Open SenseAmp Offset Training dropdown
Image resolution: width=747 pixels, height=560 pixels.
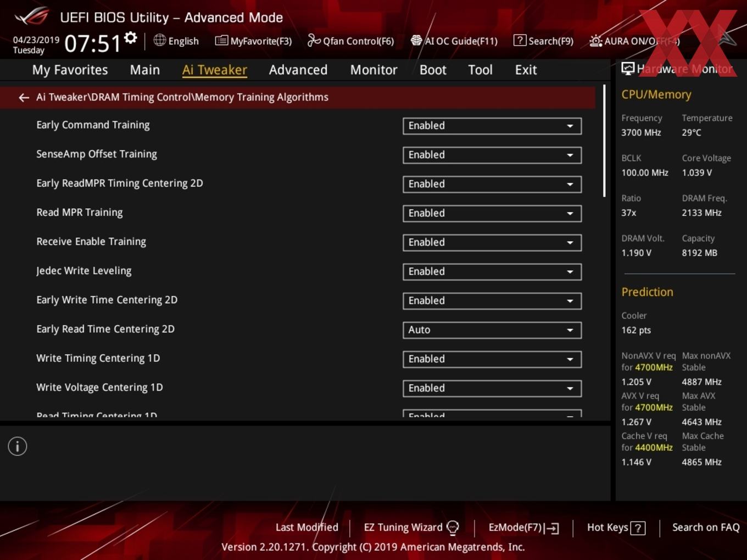click(x=492, y=155)
